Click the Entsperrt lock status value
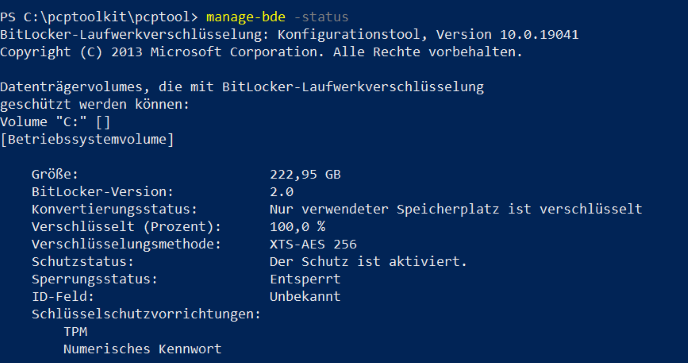688x363 pixels. [x=305, y=279]
